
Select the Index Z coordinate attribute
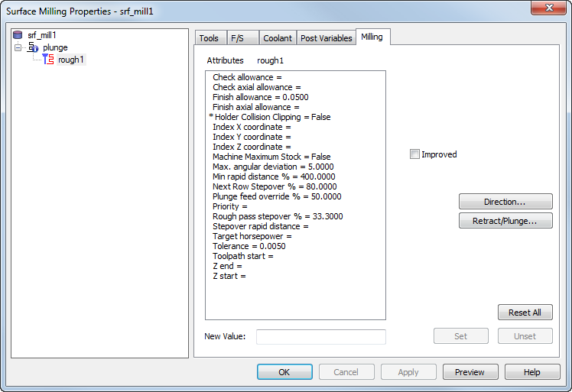[252, 147]
